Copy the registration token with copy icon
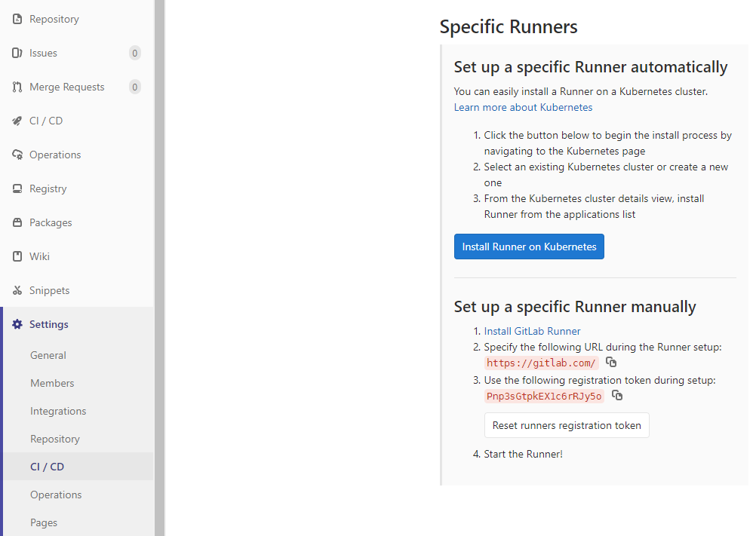756x536 pixels. point(617,395)
